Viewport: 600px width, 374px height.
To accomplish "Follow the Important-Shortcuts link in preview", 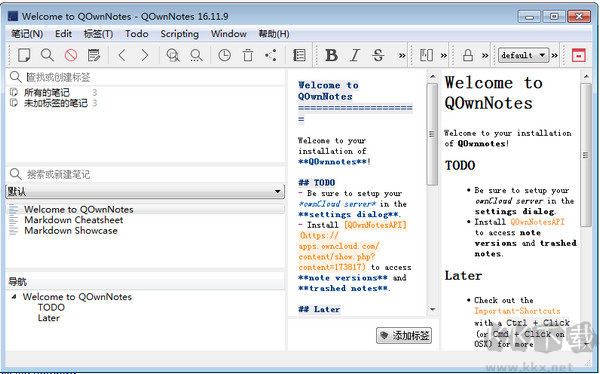I will pyautogui.click(x=517, y=311).
